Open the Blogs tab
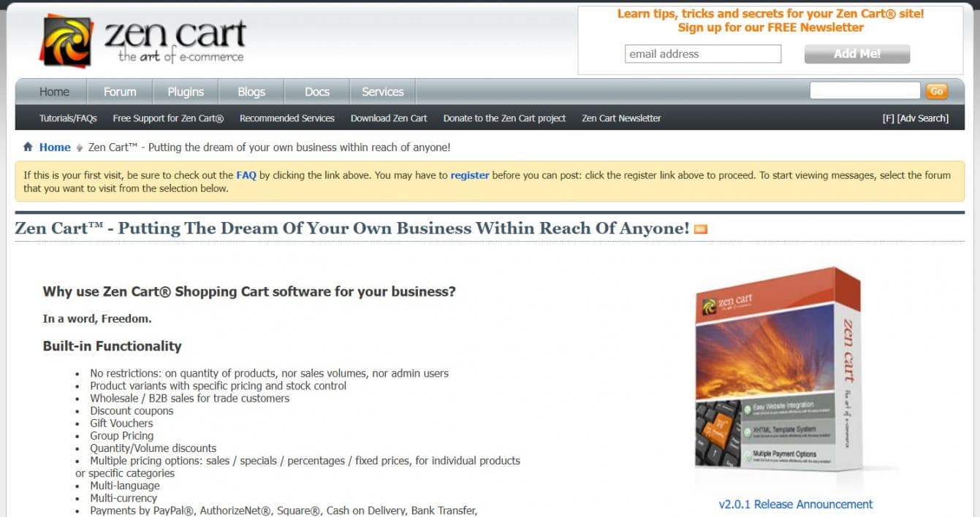 pos(251,92)
